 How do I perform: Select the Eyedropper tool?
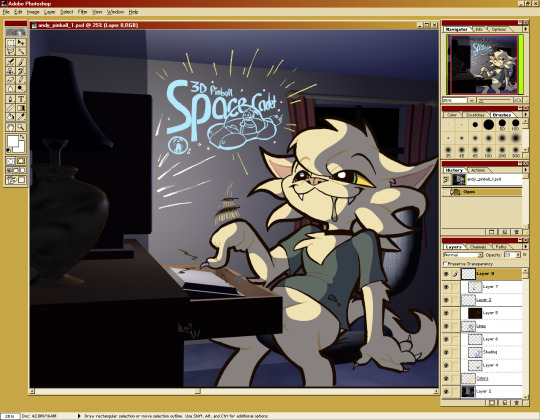click(21, 117)
